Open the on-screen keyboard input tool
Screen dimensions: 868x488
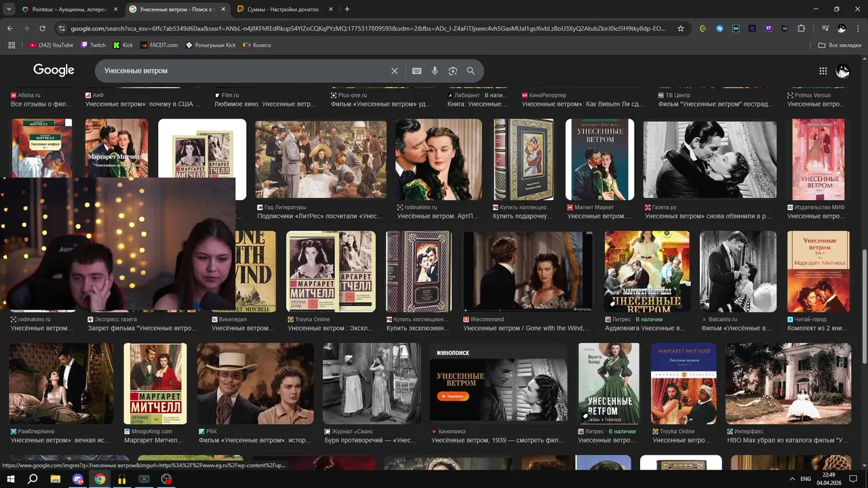tap(417, 70)
